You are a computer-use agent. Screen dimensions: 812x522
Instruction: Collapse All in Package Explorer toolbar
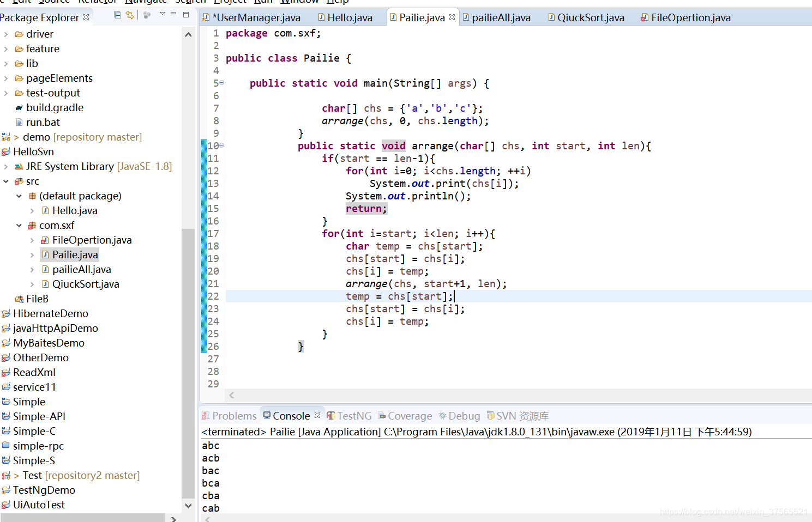117,15
